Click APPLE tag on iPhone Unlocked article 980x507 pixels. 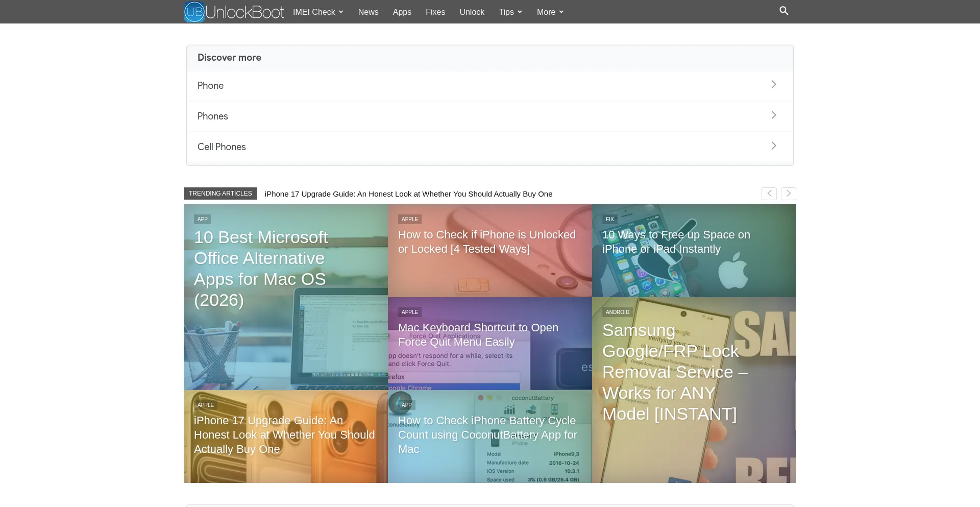[410, 219]
